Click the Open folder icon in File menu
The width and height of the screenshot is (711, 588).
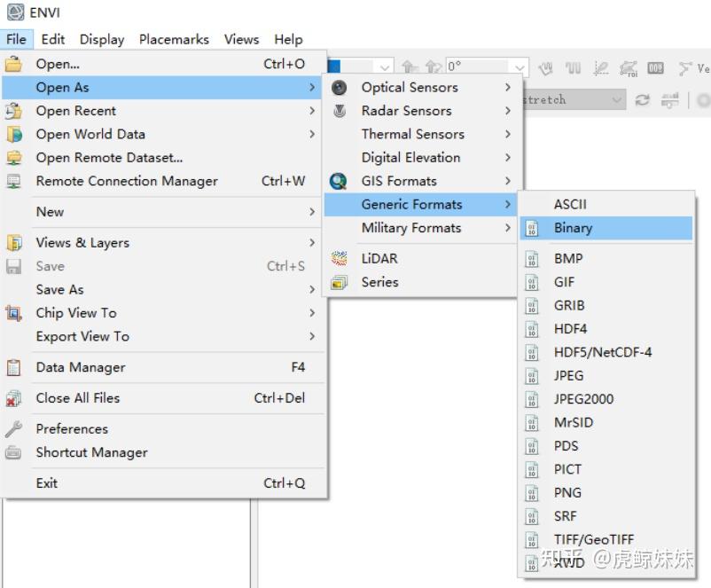(x=13, y=64)
